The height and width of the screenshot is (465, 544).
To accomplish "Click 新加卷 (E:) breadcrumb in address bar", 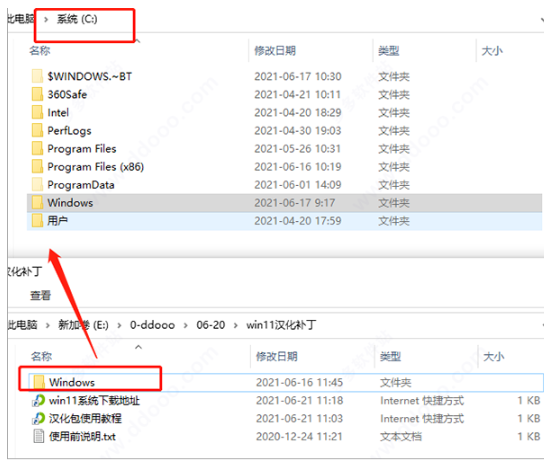I will coord(83,325).
